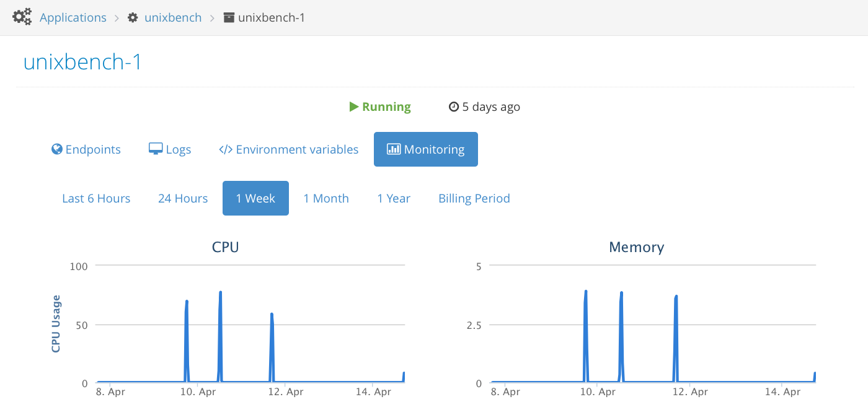The height and width of the screenshot is (415, 868).
Task: Select the 1 Month time range
Action: [326, 199]
